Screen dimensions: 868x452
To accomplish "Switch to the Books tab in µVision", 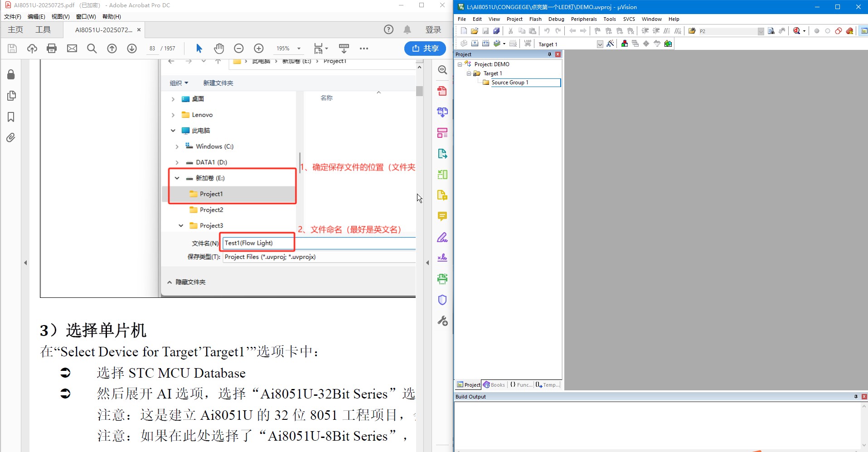I will pos(494,385).
